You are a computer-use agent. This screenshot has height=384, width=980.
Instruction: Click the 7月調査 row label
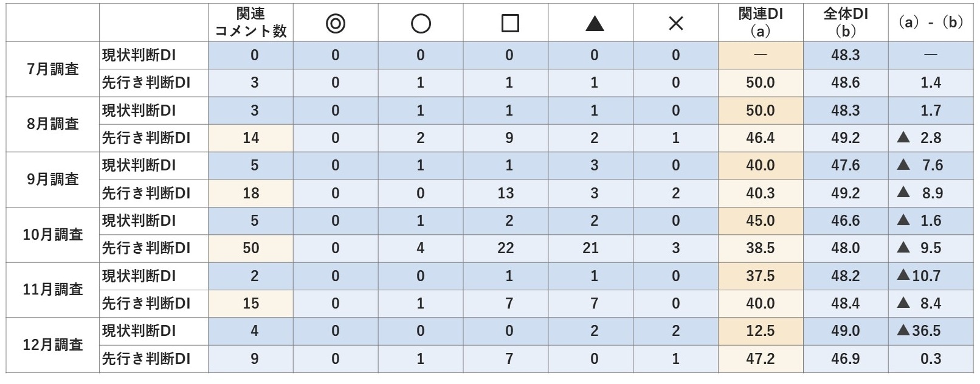(x=53, y=69)
